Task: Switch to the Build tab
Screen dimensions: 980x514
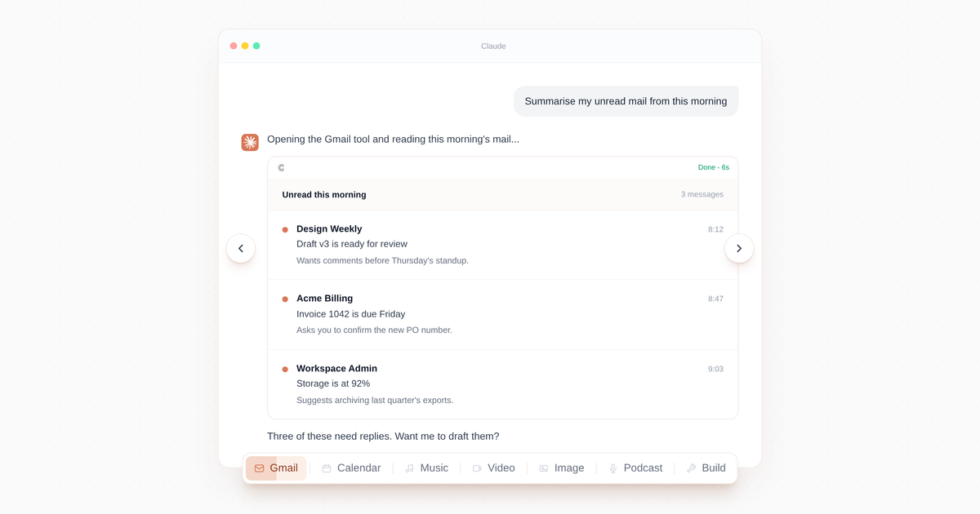Action: [706, 468]
